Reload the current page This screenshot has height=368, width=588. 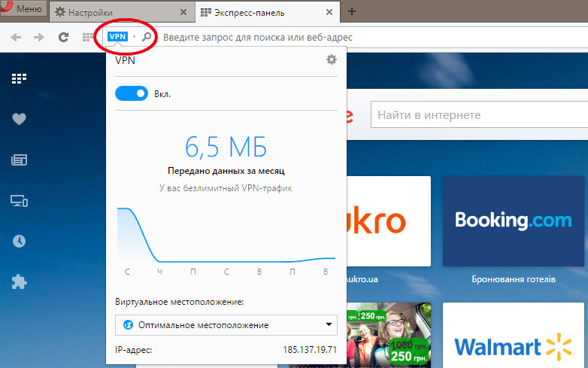point(63,37)
